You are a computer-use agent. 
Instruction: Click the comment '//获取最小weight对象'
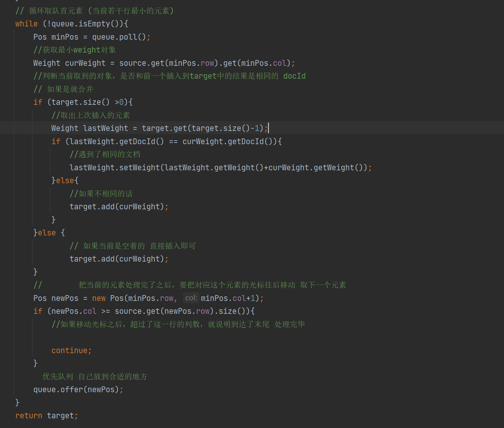pyautogui.click(x=75, y=50)
